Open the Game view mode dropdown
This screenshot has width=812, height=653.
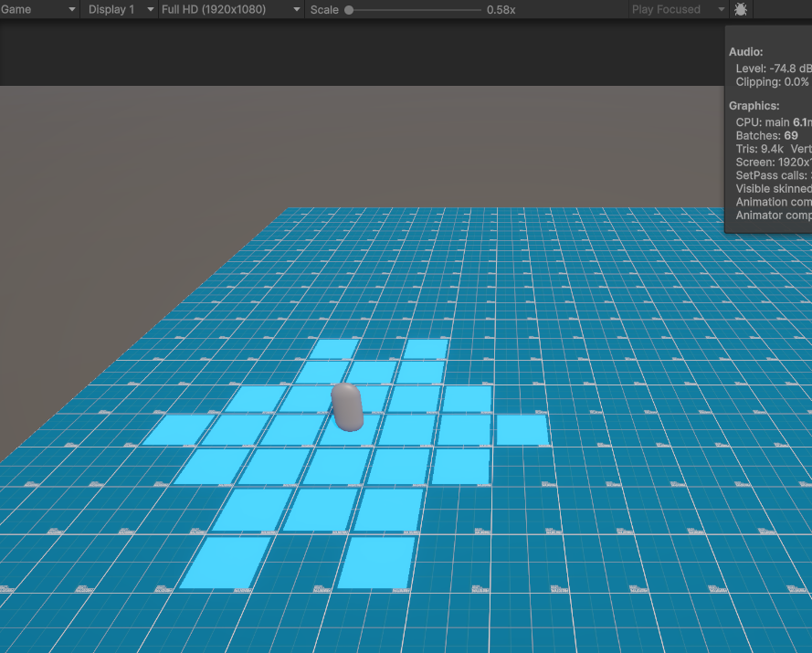click(x=39, y=9)
